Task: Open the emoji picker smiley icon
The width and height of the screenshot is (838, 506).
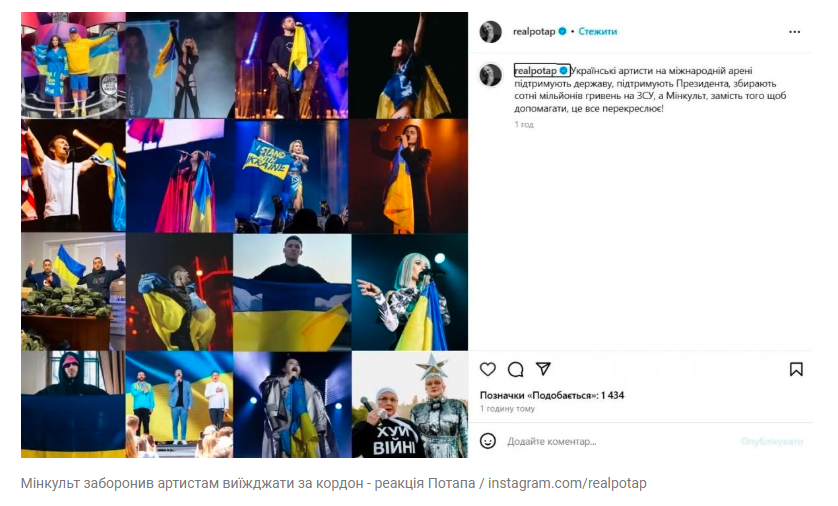Action: point(487,441)
